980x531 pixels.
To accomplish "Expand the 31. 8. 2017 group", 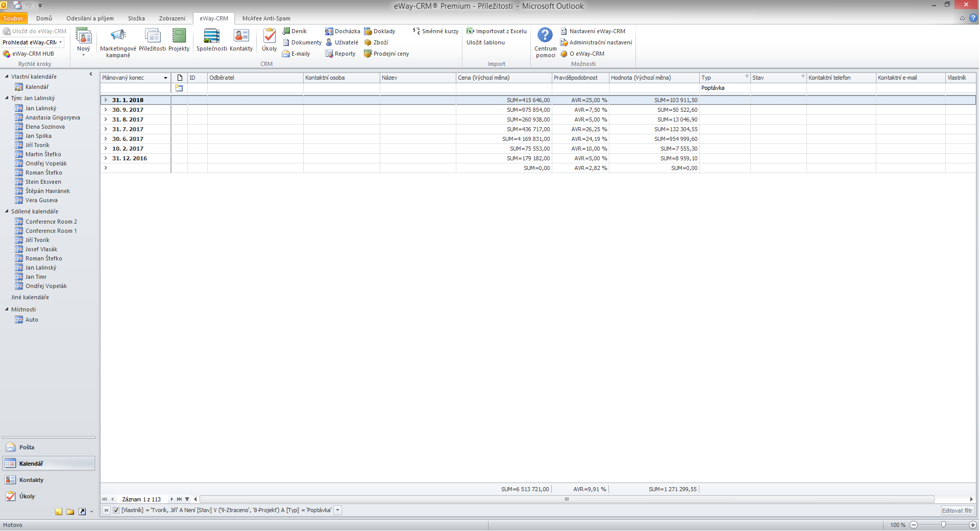I will pyautogui.click(x=106, y=119).
